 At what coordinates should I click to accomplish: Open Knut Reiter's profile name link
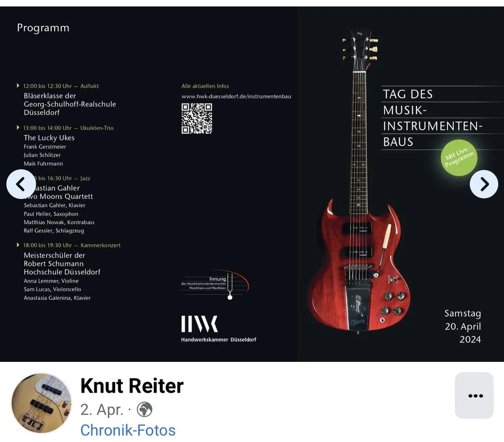pyautogui.click(x=132, y=385)
